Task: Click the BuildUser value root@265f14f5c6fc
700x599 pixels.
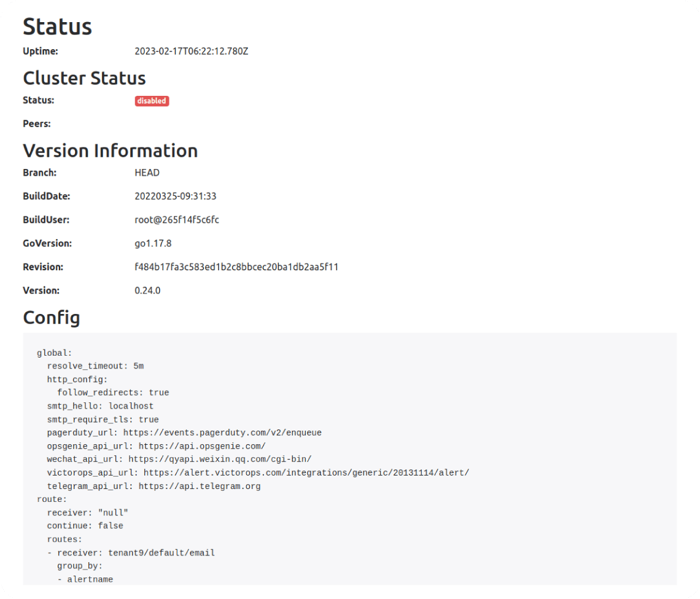Action: (176, 220)
